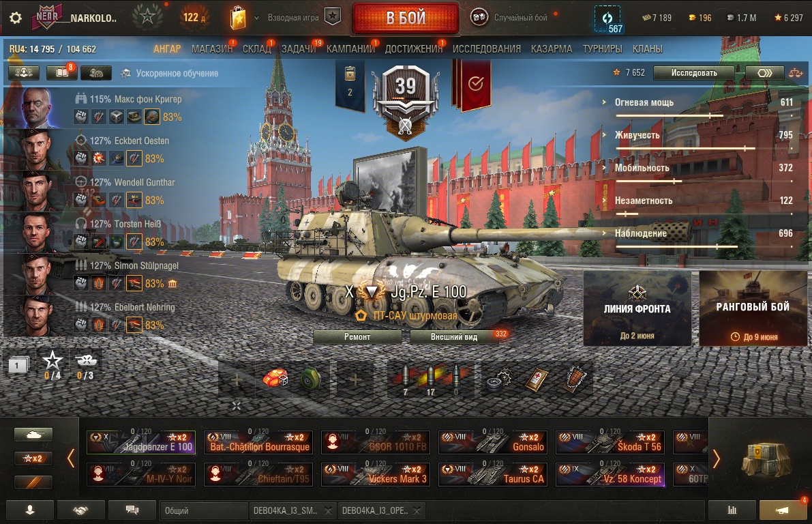The height and width of the screenshot is (524, 812).
Task: Open the vehicle comparison scales icon
Action: (x=796, y=73)
